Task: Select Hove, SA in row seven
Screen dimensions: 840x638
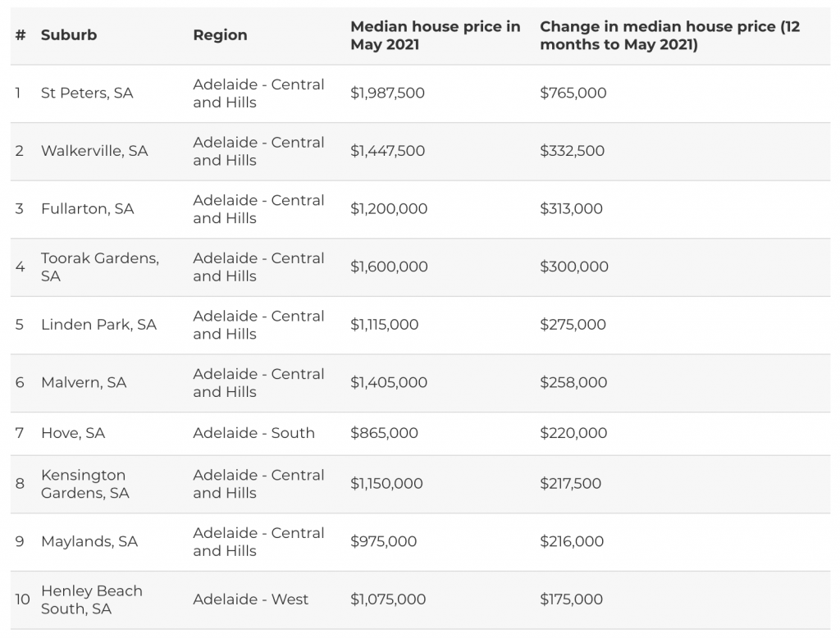Action: coord(73,433)
